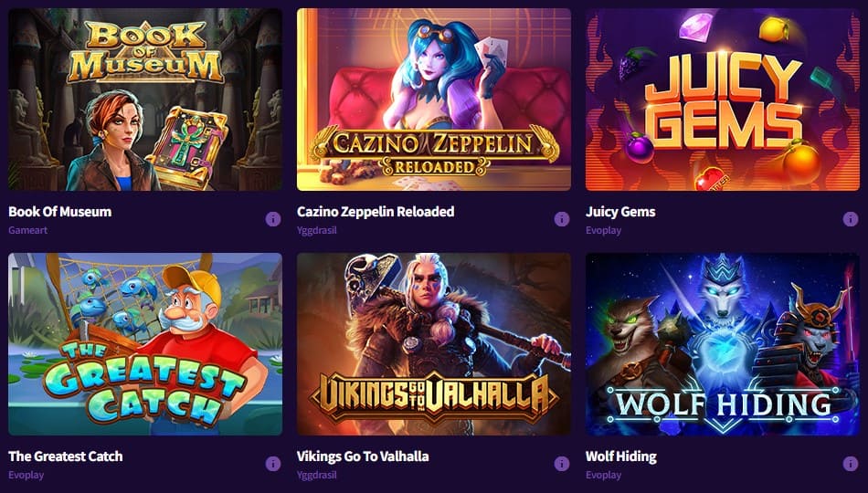Screen dimensions: 868x493
Task: Show info for Wolf Hiding game
Action: pos(851,464)
